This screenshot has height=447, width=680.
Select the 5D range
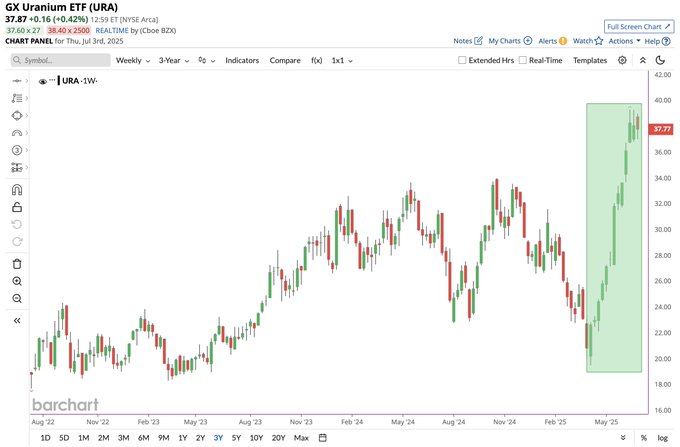tap(64, 438)
